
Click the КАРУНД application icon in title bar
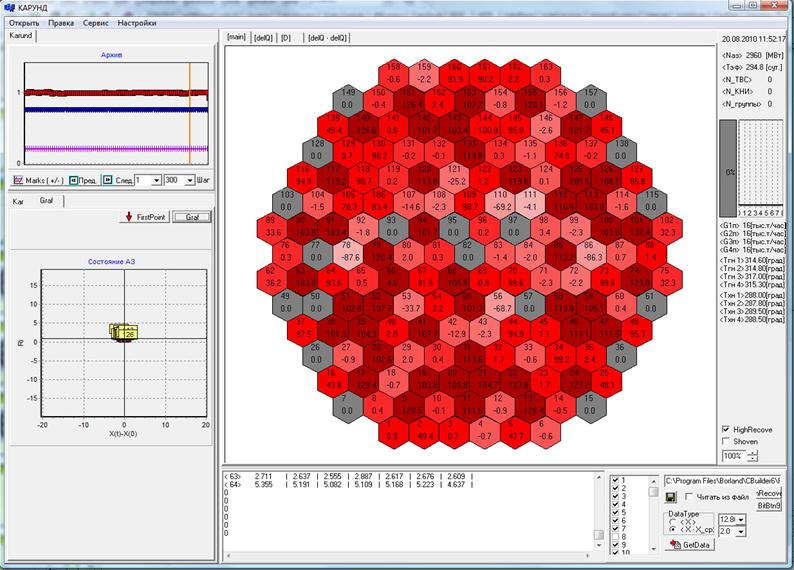click(9, 7)
